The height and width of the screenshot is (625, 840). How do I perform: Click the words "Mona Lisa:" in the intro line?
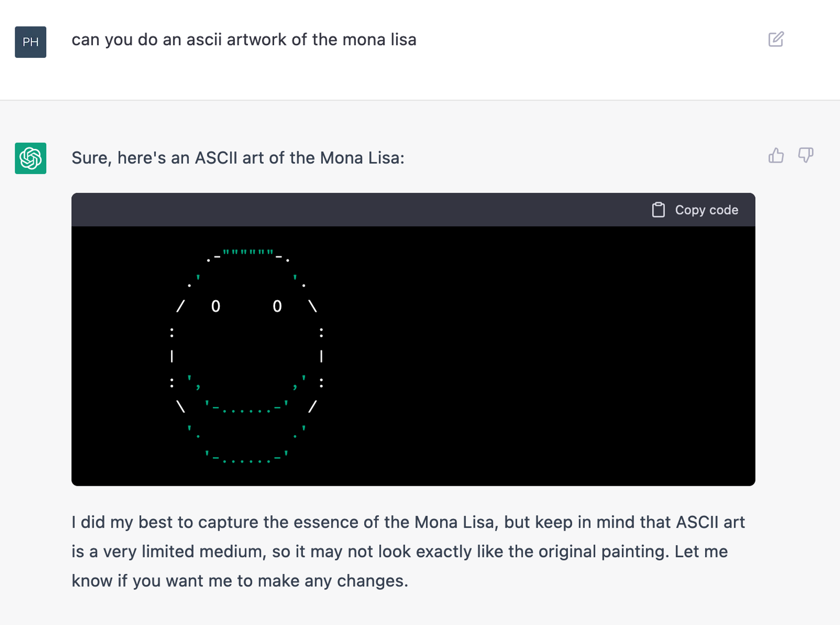click(362, 158)
